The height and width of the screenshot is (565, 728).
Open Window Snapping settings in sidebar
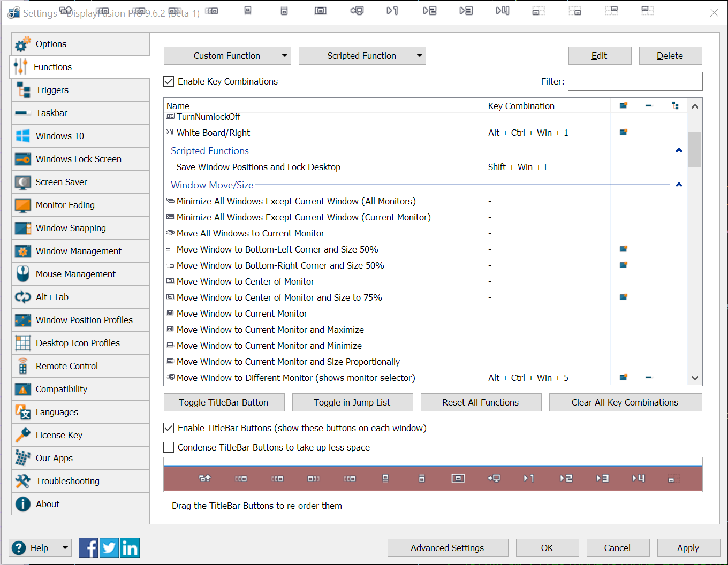tap(71, 228)
